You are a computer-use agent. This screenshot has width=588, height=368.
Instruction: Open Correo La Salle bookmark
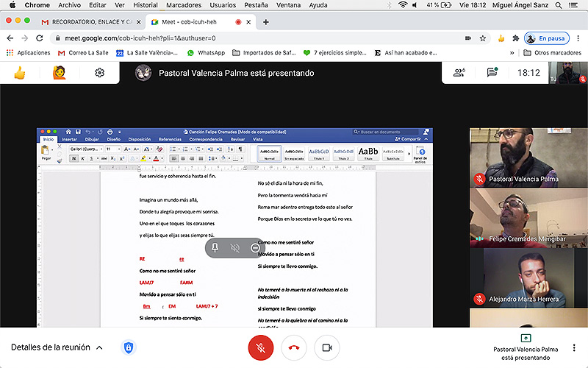pyautogui.click(x=83, y=53)
